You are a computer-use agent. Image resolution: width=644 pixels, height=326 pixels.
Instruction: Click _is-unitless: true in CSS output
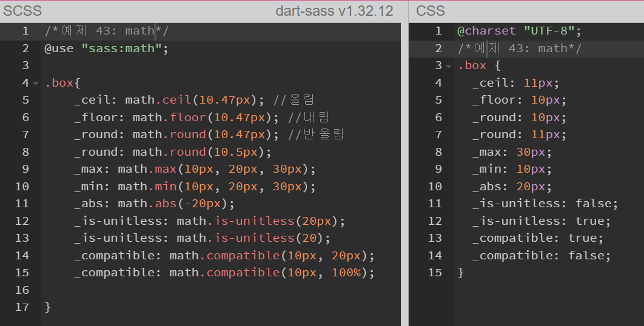[x=542, y=221]
